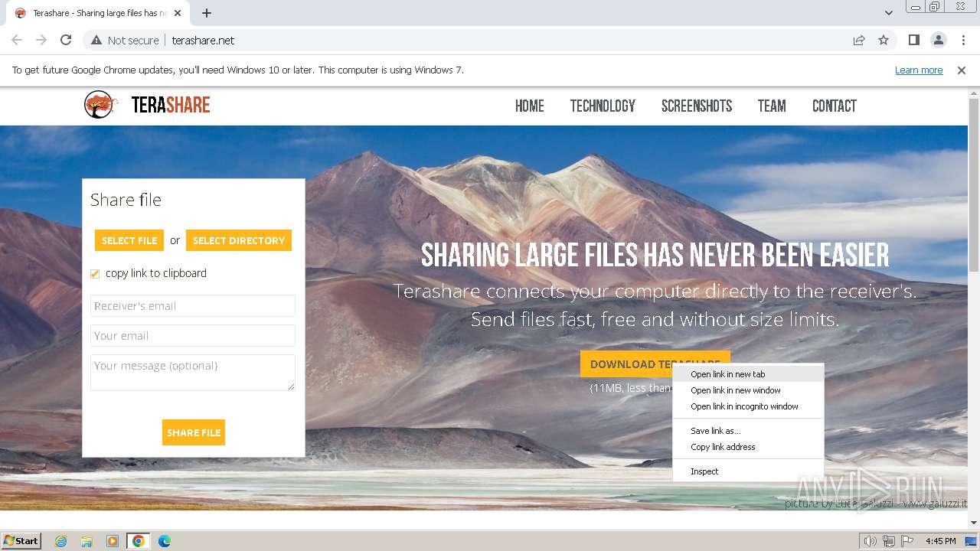The height and width of the screenshot is (551, 980).
Task: Bookmark this tab with star icon
Action: tap(884, 40)
